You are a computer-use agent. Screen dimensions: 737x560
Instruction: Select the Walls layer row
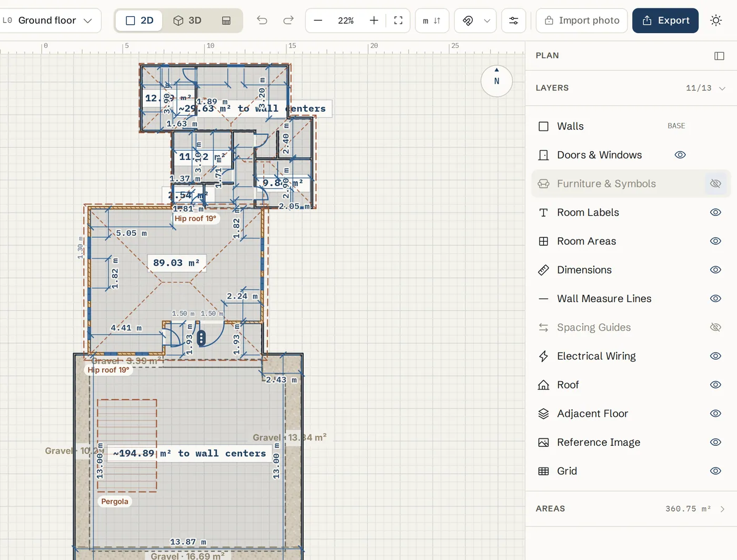point(631,126)
